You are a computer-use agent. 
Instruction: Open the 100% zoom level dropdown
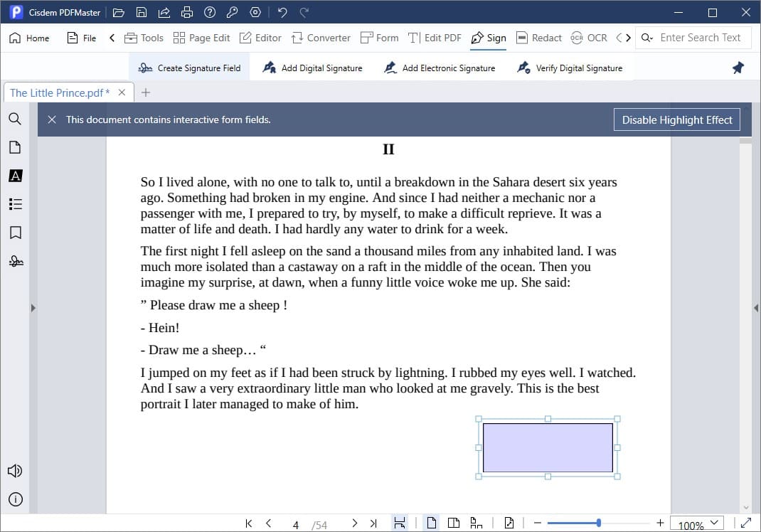[x=697, y=523]
